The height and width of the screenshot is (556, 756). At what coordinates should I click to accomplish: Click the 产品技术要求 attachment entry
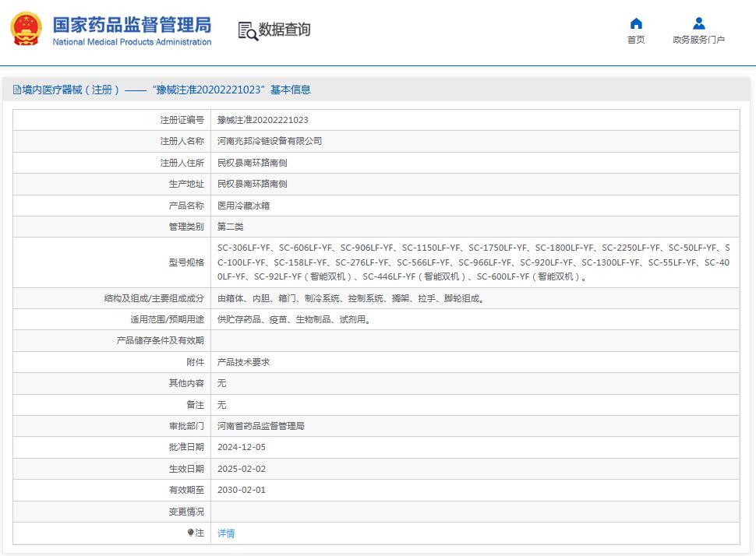[x=238, y=361]
